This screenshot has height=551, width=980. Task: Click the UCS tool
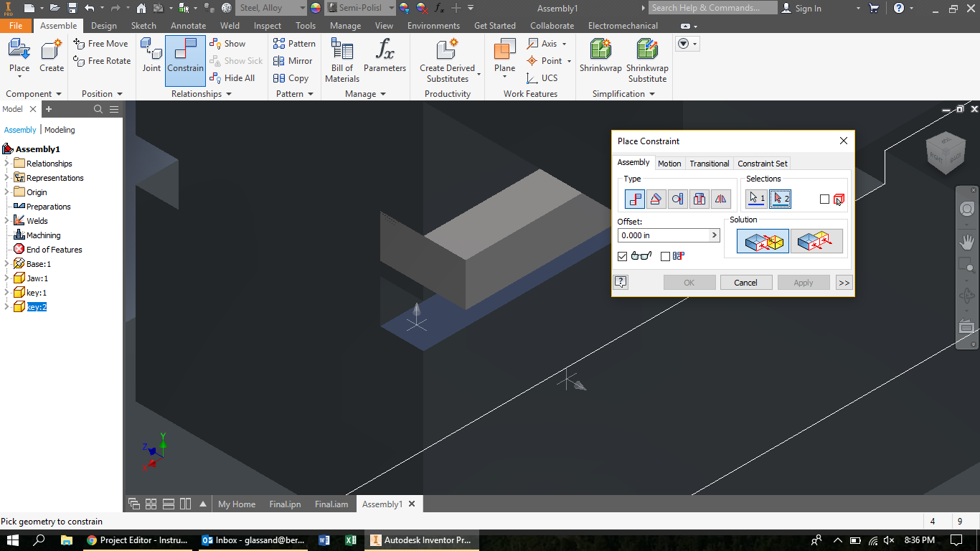542,78
